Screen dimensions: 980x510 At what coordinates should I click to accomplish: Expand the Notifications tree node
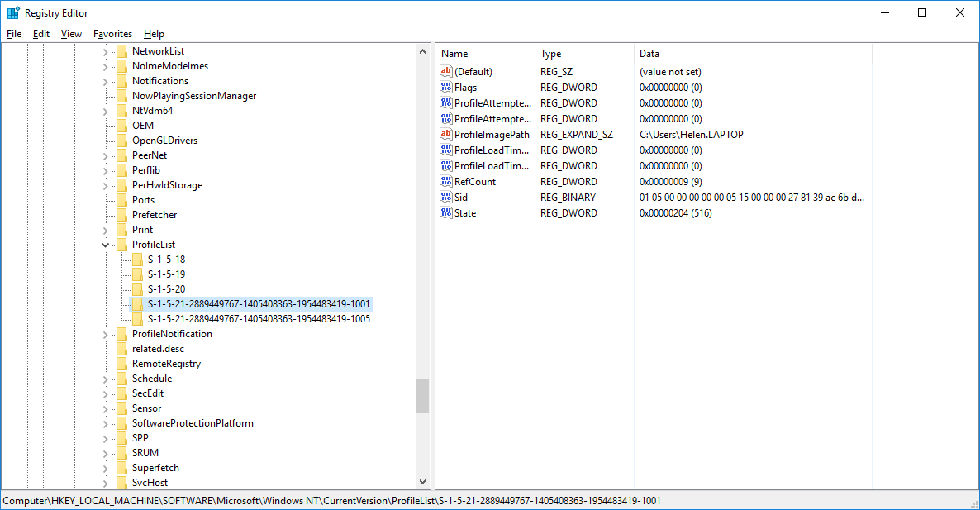tap(105, 81)
